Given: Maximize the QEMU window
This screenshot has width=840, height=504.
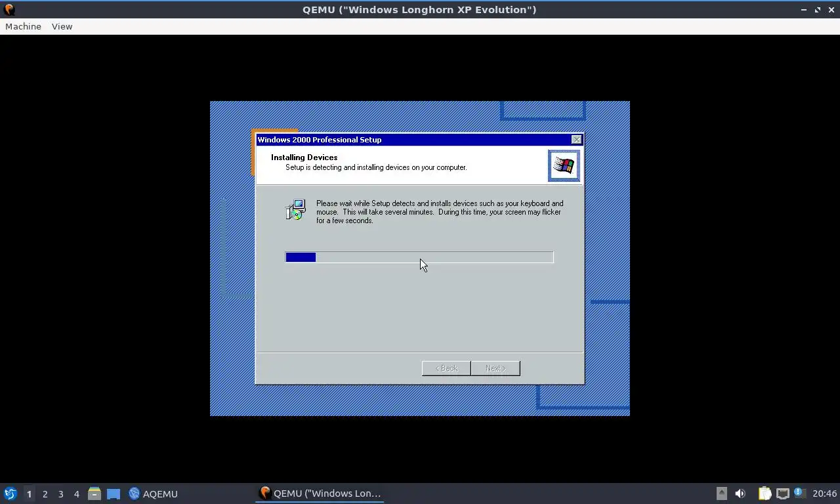Looking at the screenshot, I should click(x=818, y=10).
